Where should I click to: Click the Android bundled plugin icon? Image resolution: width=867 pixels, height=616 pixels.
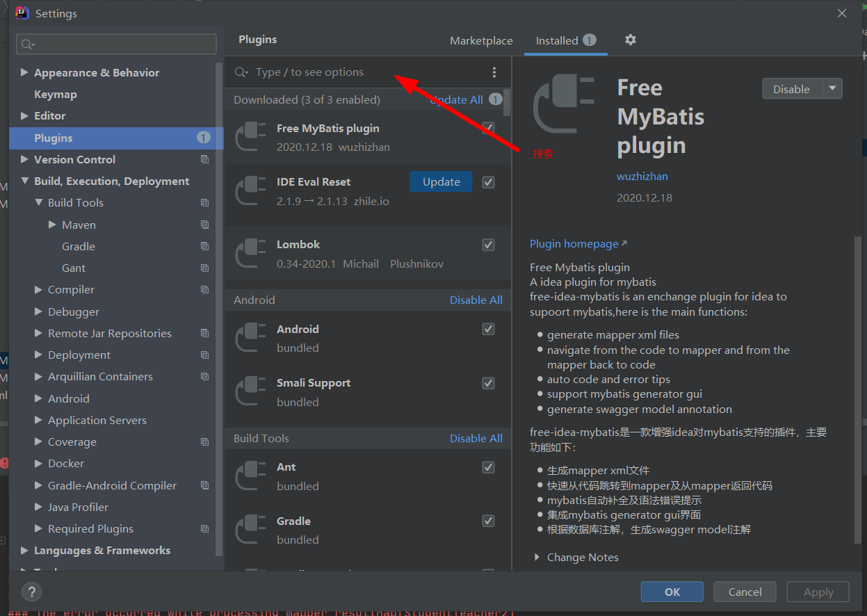pos(251,337)
